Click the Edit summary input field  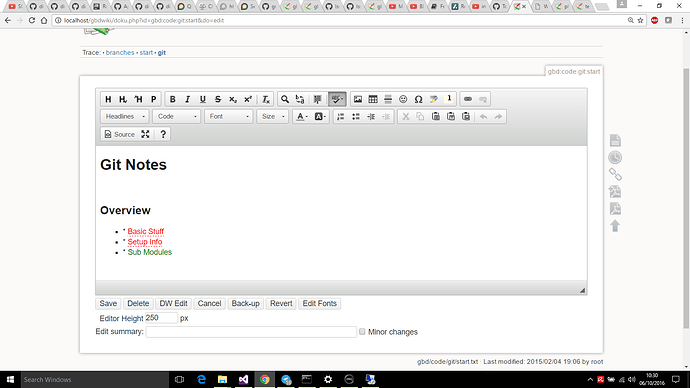[251, 332]
